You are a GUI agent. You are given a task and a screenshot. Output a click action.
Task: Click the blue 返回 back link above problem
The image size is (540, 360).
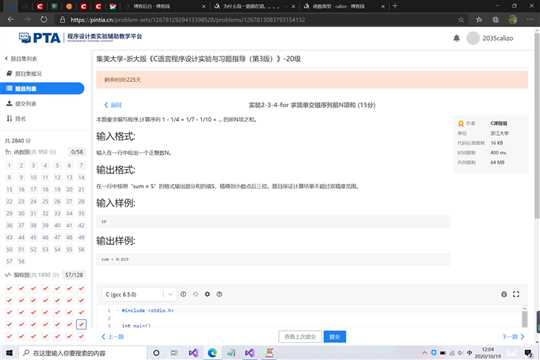[x=113, y=105]
